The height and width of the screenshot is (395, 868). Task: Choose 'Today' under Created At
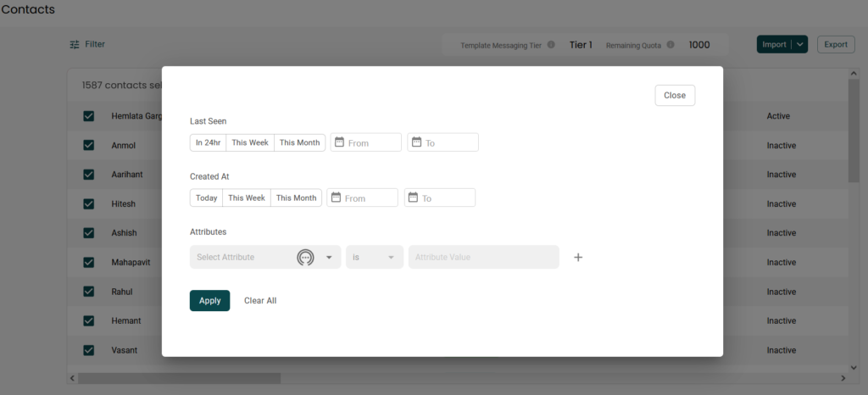(206, 197)
